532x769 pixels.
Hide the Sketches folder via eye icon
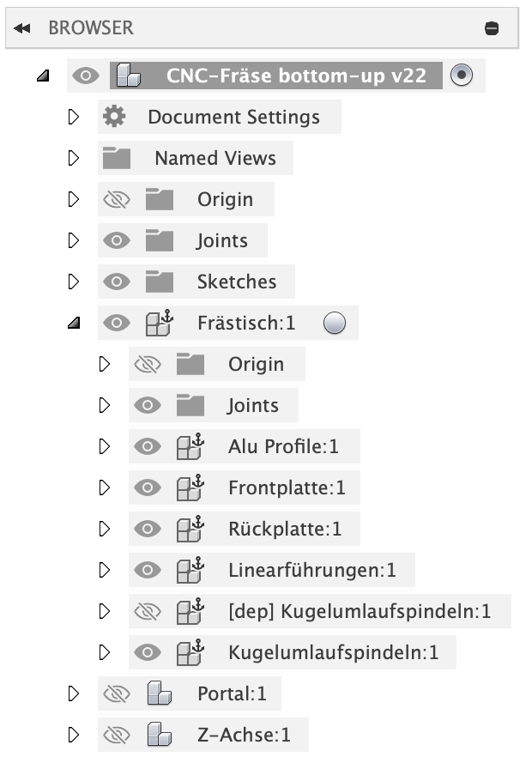coord(116,282)
